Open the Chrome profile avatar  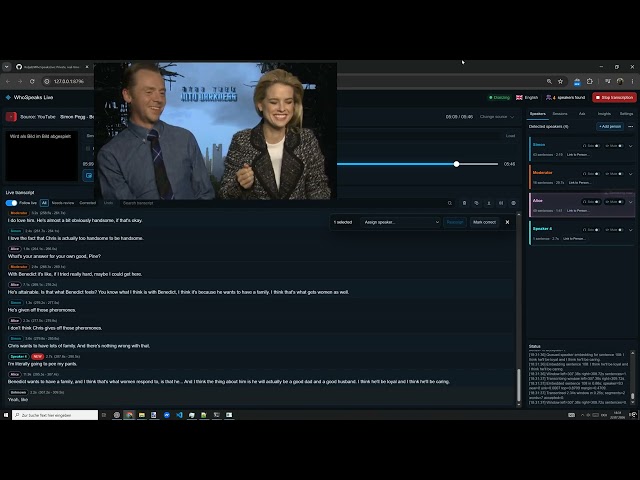click(x=620, y=81)
